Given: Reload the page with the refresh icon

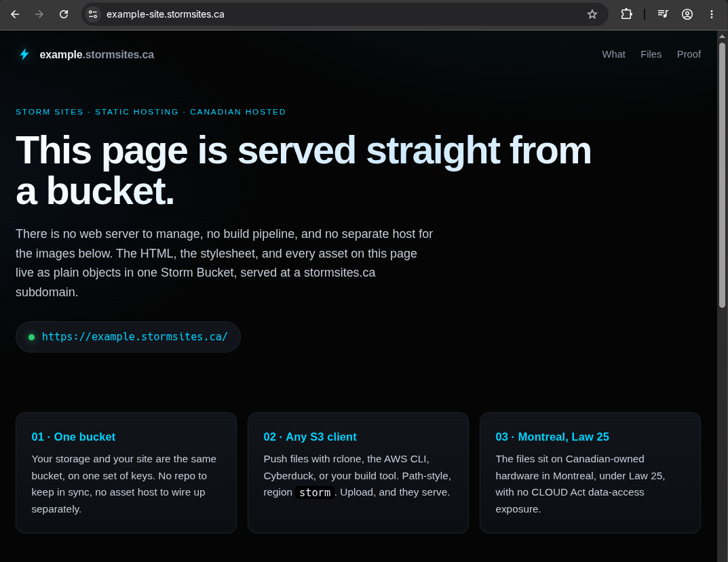Looking at the screenshot, I should tap(64, 14).
